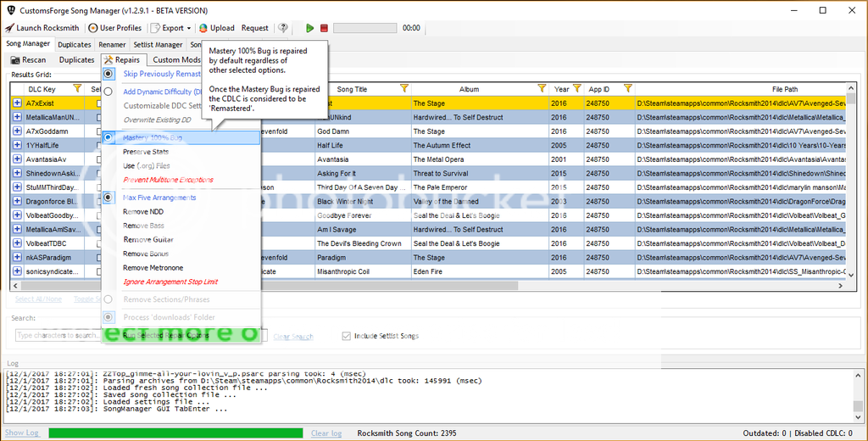The width and height of the screenshot is (868, 441).
Task: Expand the ShinedownAski row
Action: (x=17, y=173)
